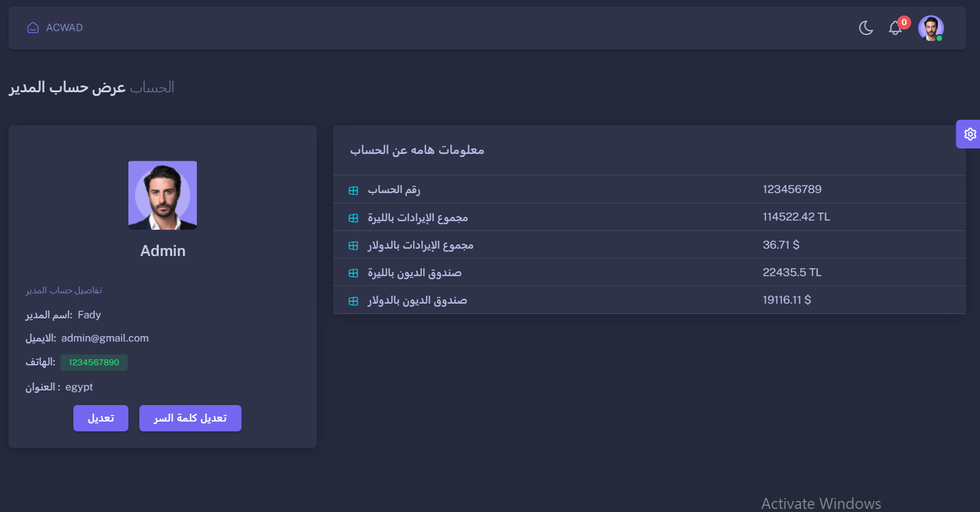The height and width of the screenshot is (512, 980).
Task: Toggle dark mode with the moon icon
Action: click(x=866, y=27)
